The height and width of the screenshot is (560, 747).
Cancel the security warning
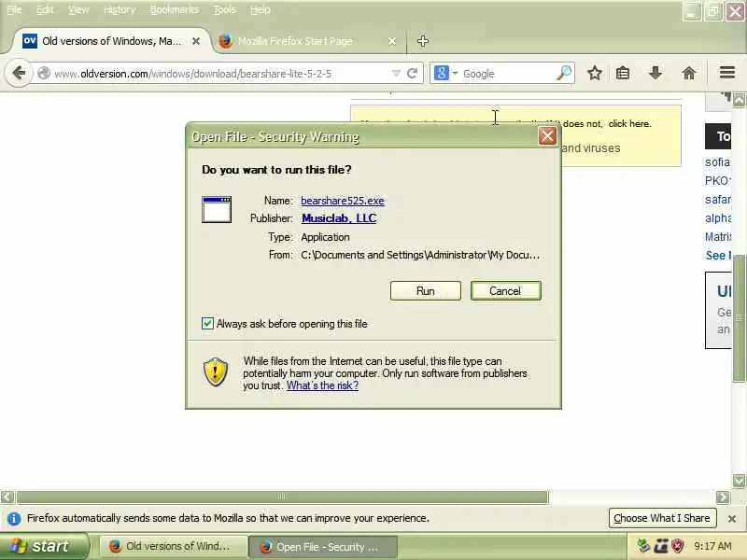coord(505,291)
